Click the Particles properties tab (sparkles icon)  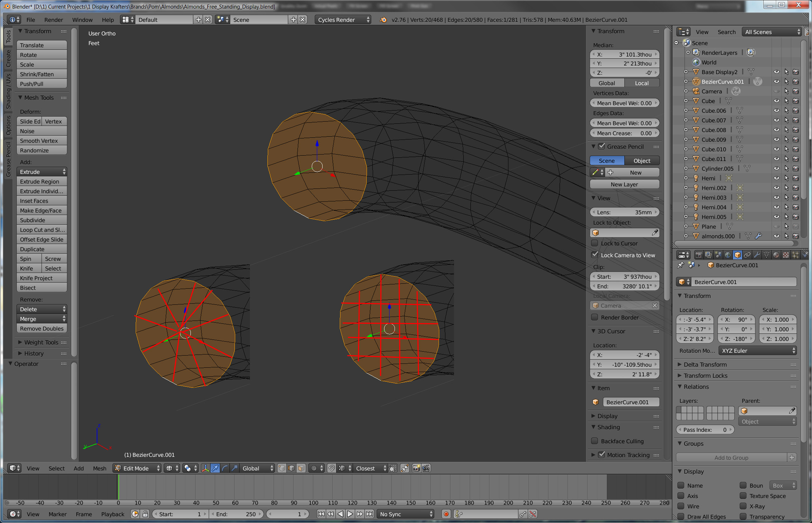click(x=796, y=255)
